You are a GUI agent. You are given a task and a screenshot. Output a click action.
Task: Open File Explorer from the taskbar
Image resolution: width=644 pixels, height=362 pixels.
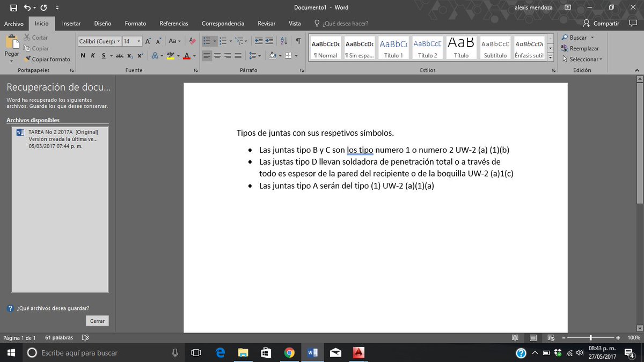(x=243, y=352)
